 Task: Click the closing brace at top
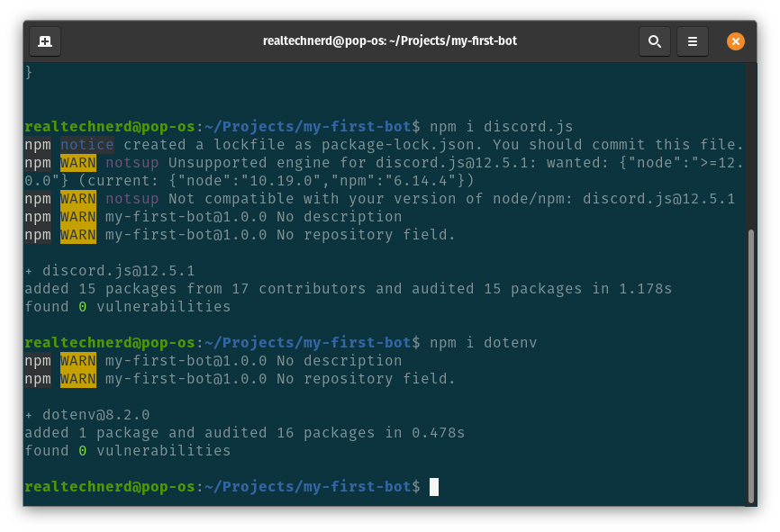[x=29, y=73]
